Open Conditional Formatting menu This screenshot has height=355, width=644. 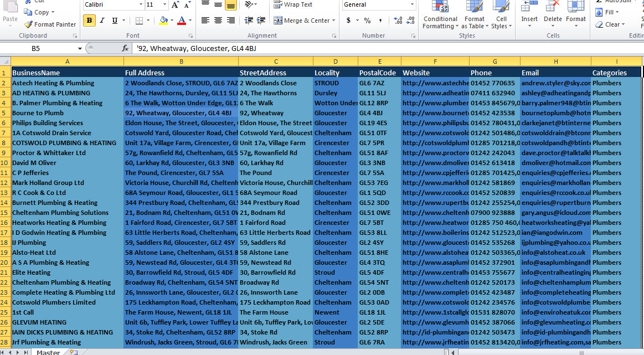(x=440, y=15)
